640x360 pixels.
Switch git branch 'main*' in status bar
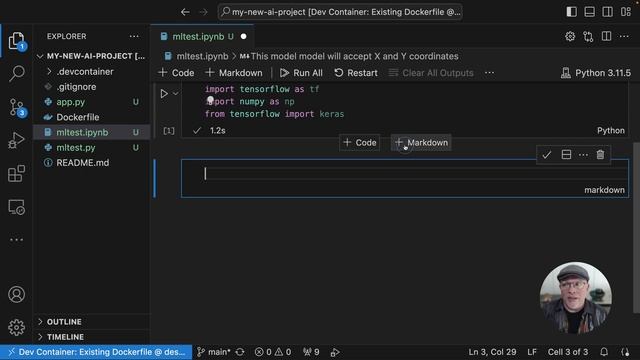213,352
